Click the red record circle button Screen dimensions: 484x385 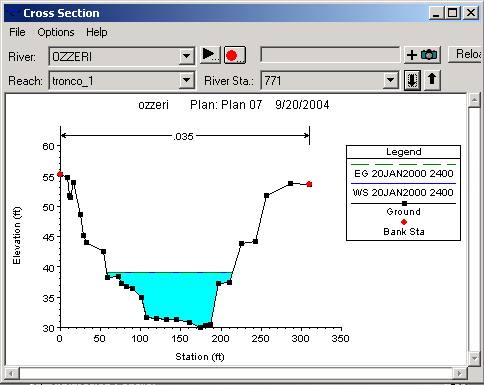pyautogui.click(x=235, y=55)
